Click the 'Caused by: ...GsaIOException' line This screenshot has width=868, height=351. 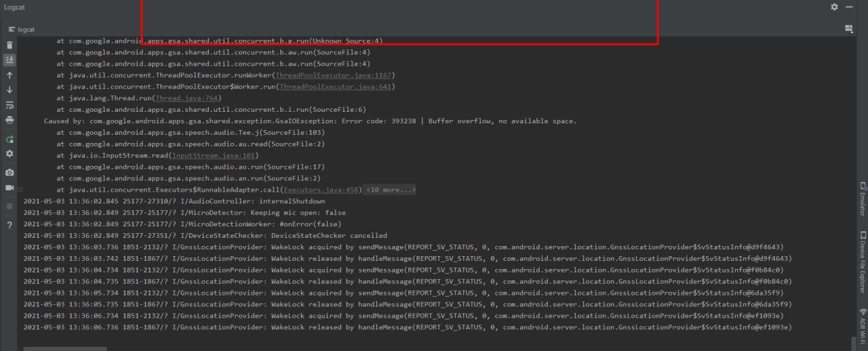click(310, 121)
